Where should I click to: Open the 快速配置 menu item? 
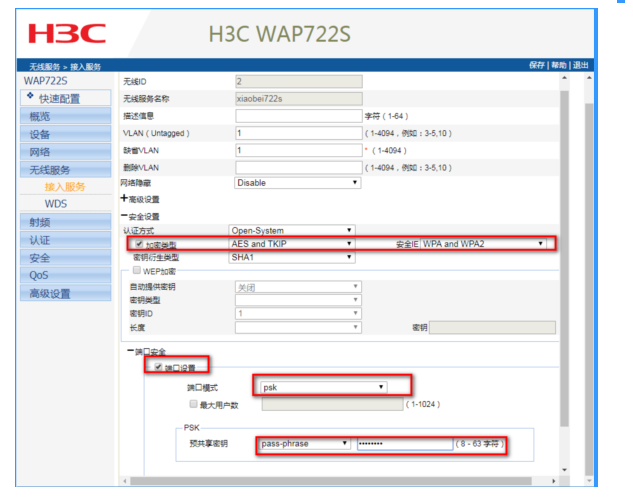tap(66, 98)
